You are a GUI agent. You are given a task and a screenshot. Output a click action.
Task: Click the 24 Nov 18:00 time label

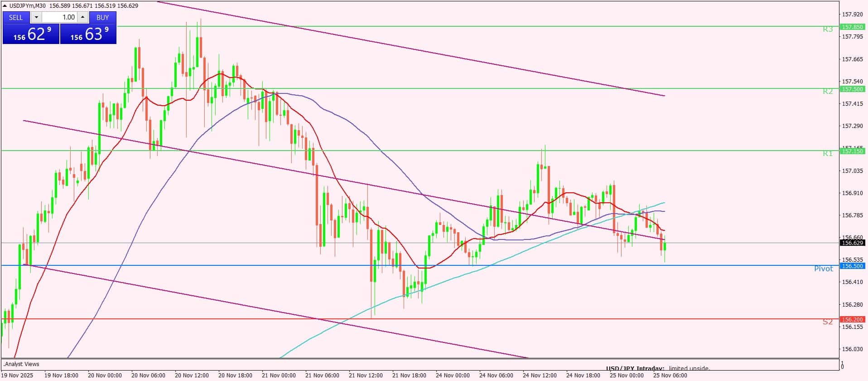(x=583, y=376)
